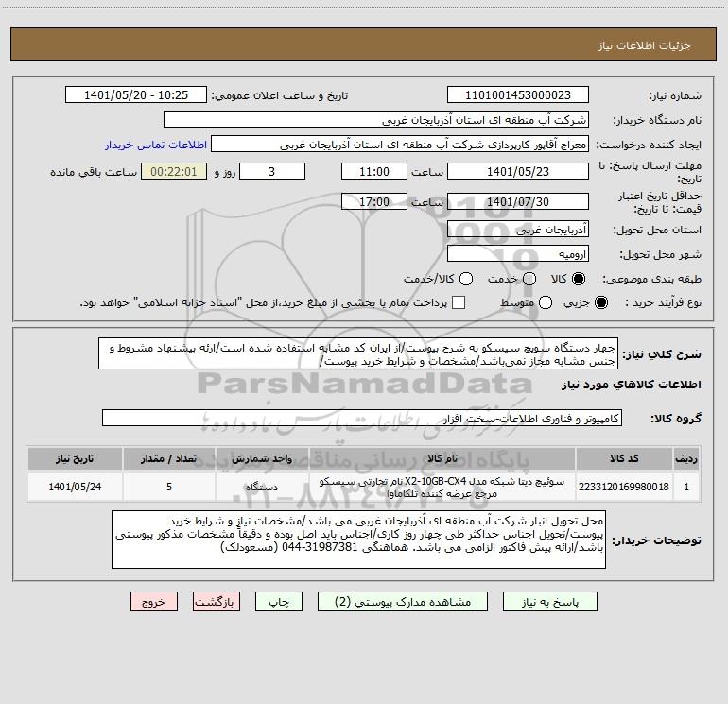Click the توضیحات خریدار notes box

(358, 540)
